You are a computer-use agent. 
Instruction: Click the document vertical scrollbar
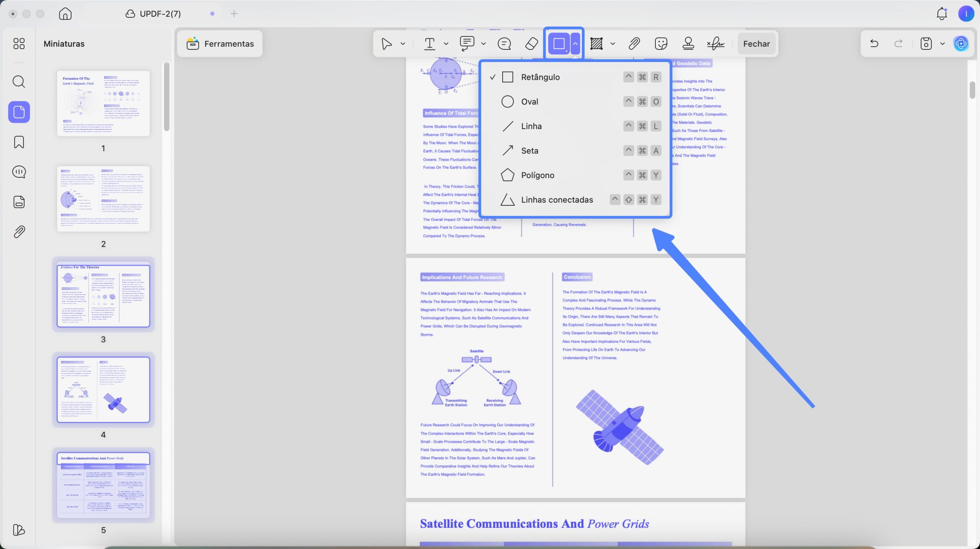972,90
